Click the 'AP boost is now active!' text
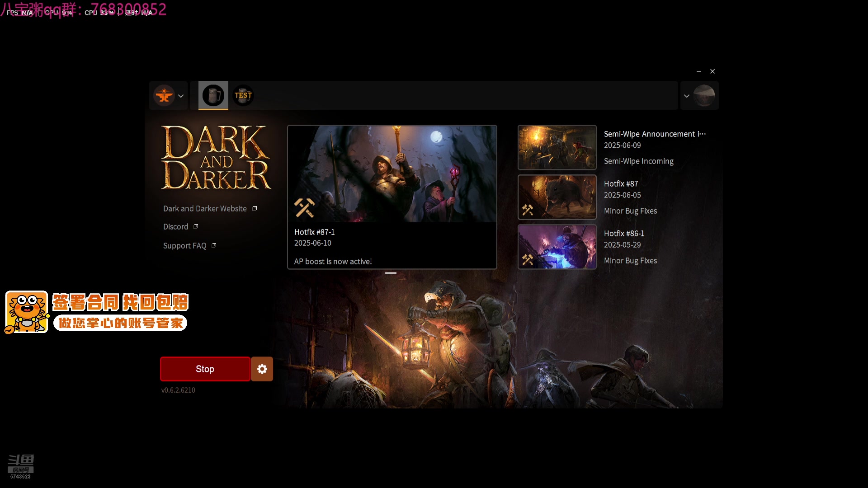The height and width of the screenshot is (488, 868). point(333,262)
